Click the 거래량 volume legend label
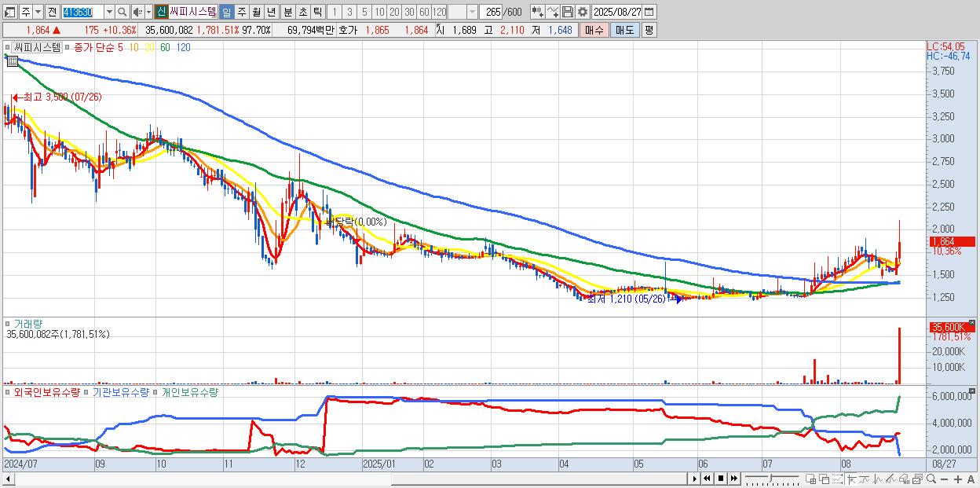980x488 pixels. (x=28, y=323)
